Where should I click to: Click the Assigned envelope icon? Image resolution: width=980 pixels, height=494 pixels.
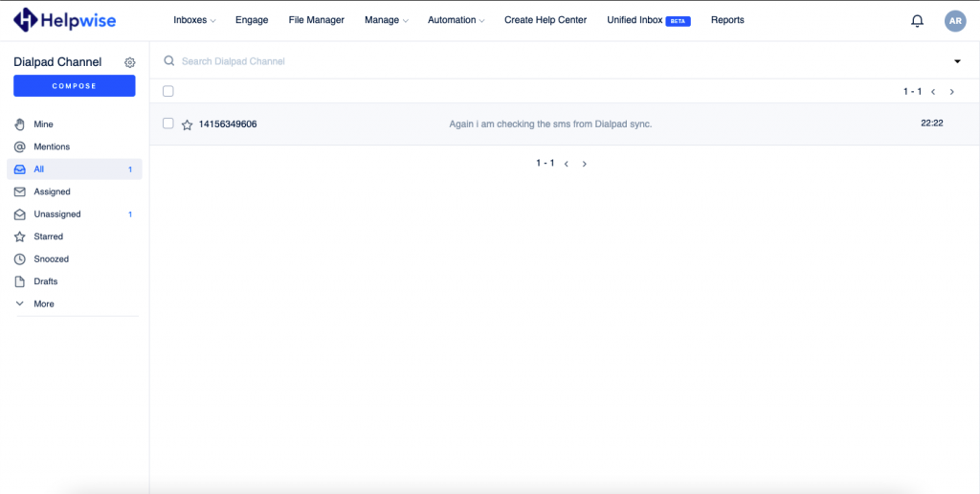(x=20, y=192)
